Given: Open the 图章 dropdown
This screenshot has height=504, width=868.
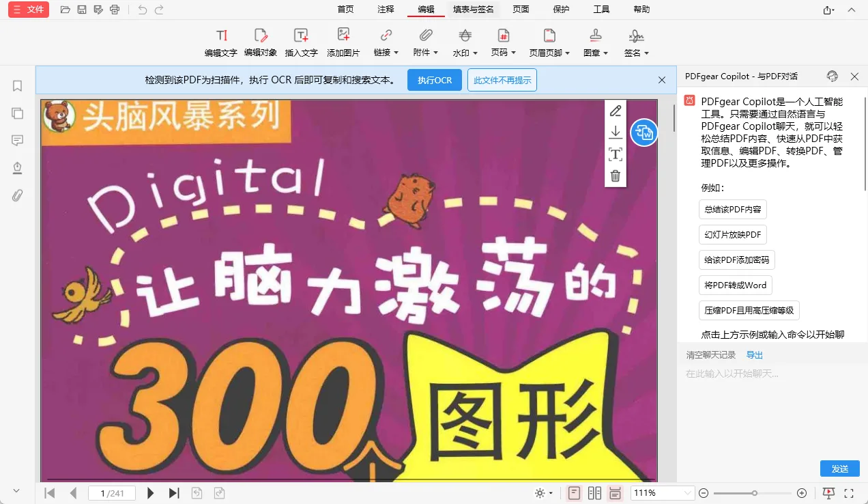Looking at the screenshot, I should (596, 42).
